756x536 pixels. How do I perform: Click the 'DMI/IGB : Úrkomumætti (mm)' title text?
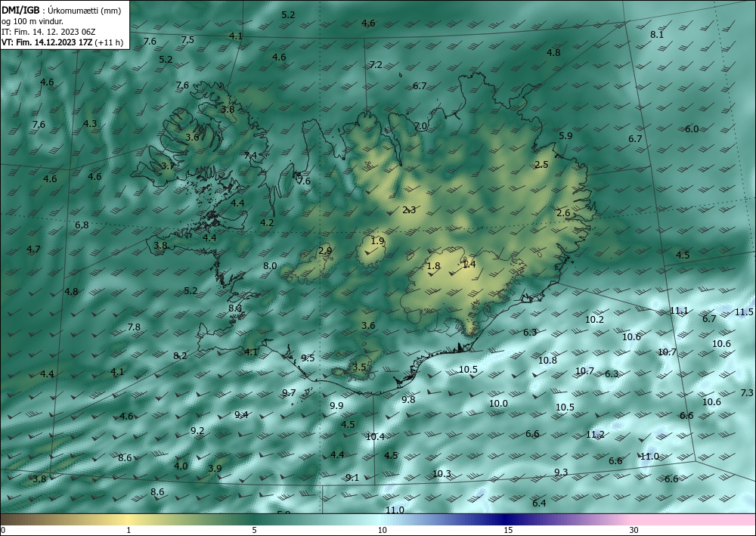point(60,10)
